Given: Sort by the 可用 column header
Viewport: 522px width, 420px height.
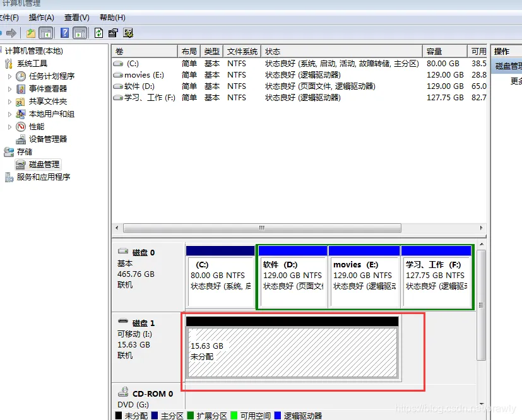Looking at the screenshot, I should tap(477, 52).
